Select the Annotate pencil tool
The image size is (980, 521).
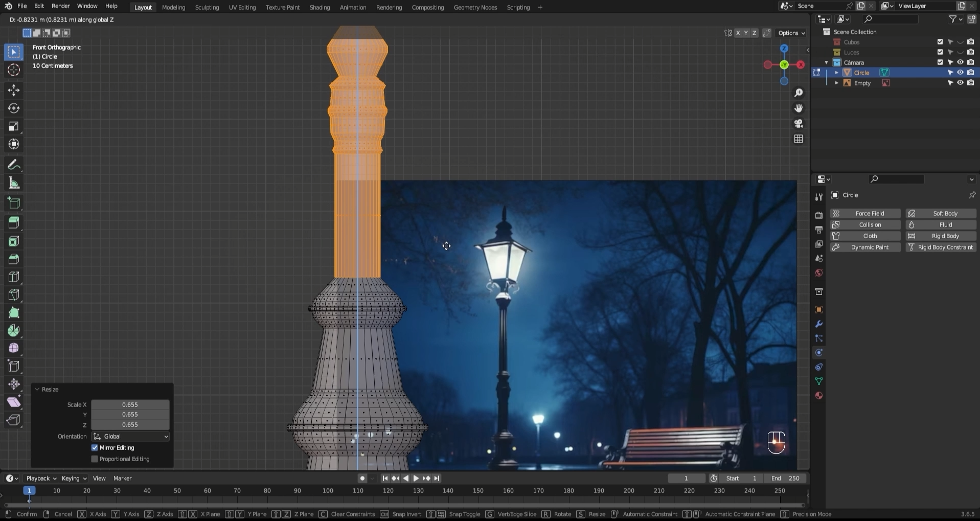pyautogui.click(x=14, y=165)
